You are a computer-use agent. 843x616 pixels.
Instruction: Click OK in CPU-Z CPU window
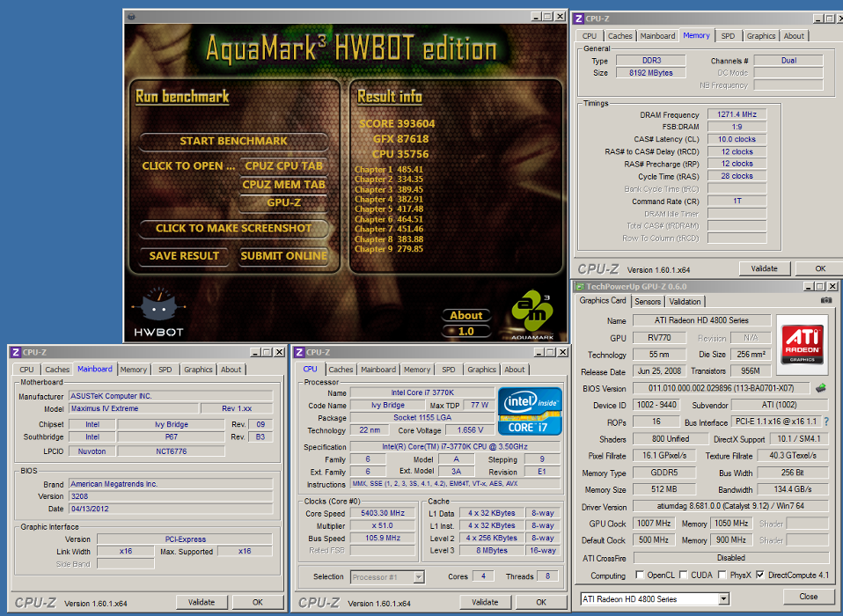point(541,602)
